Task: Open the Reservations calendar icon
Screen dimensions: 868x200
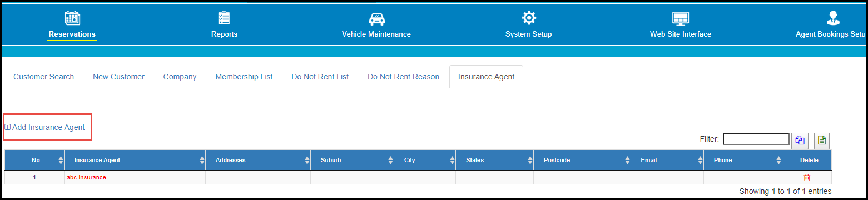Action: [72, 18]
